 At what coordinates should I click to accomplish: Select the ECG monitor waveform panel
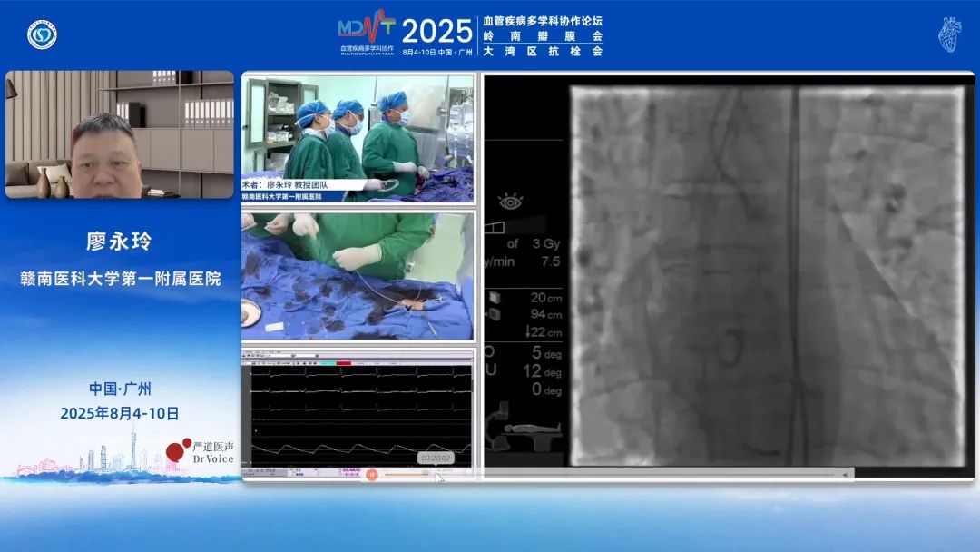click(358, 407)
